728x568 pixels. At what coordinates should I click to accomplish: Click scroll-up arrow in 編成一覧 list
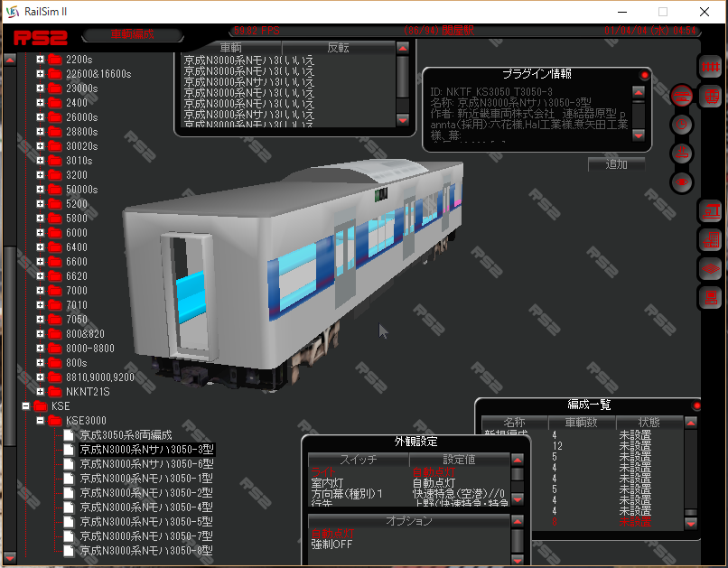(691, 423)
